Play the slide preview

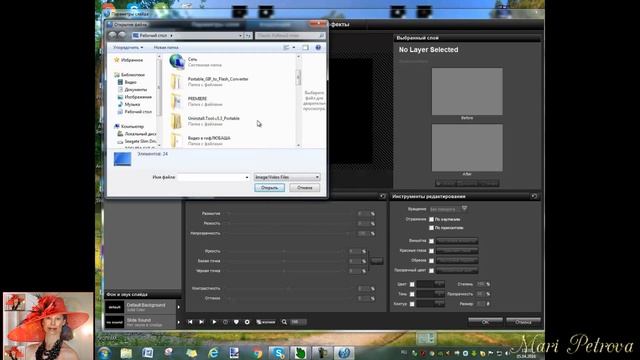214,322
